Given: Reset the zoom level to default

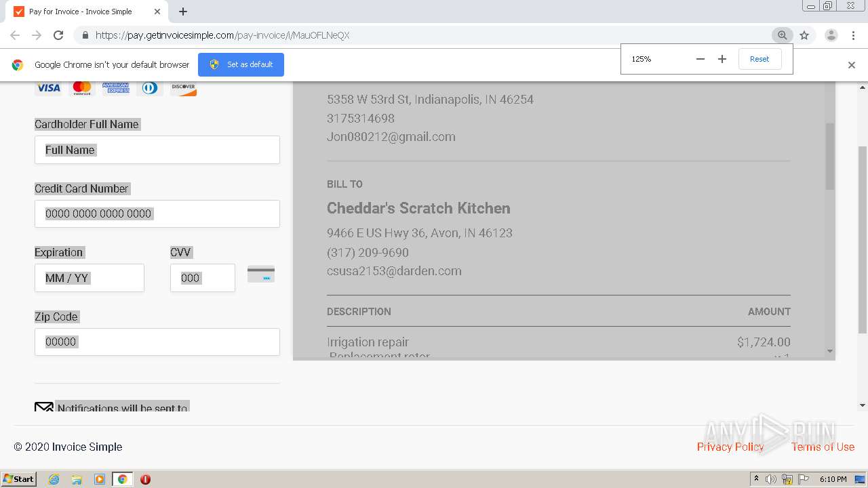Looking at the screenshot, I should 759,59.
